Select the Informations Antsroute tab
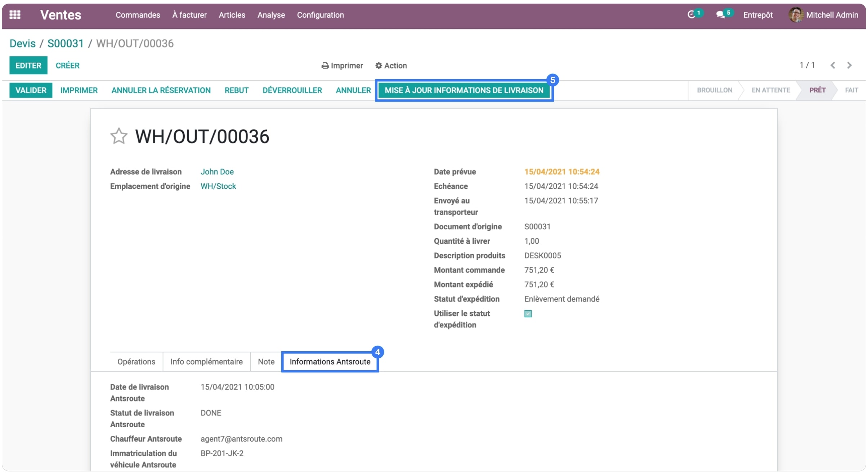The image size is (868, 474). tap(330, 362)
